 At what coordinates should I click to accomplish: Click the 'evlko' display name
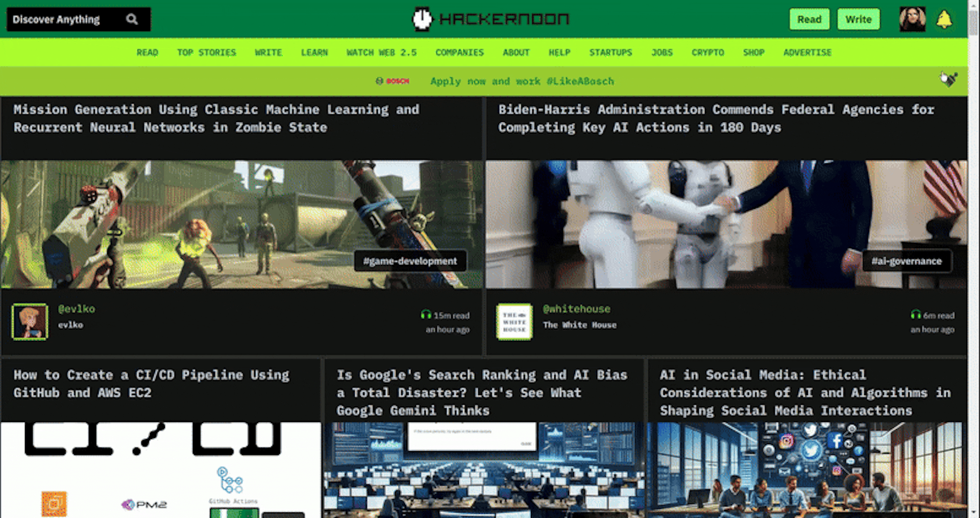click(70, 325)
